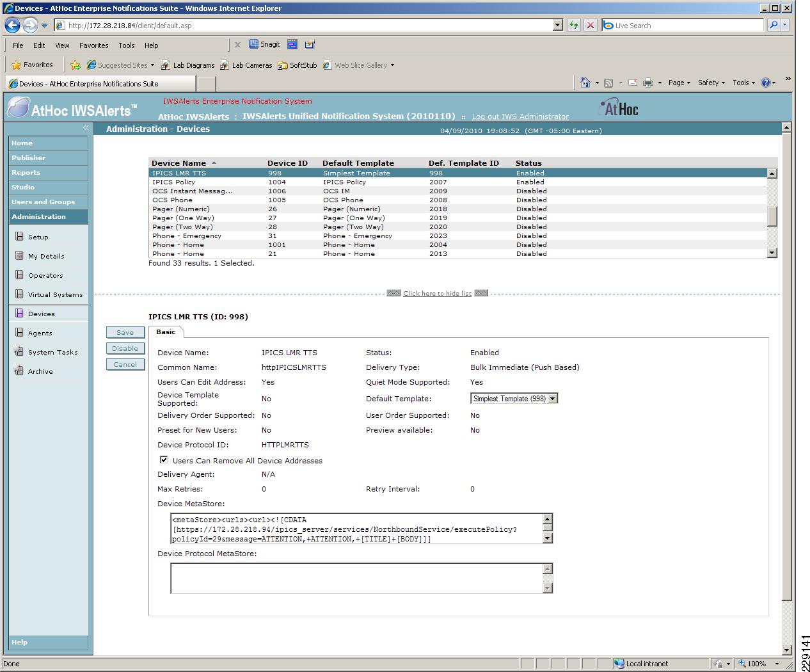Click the Snagit toolbar icon
This screenshot has width=810, height=672.
tap(265, 44)
